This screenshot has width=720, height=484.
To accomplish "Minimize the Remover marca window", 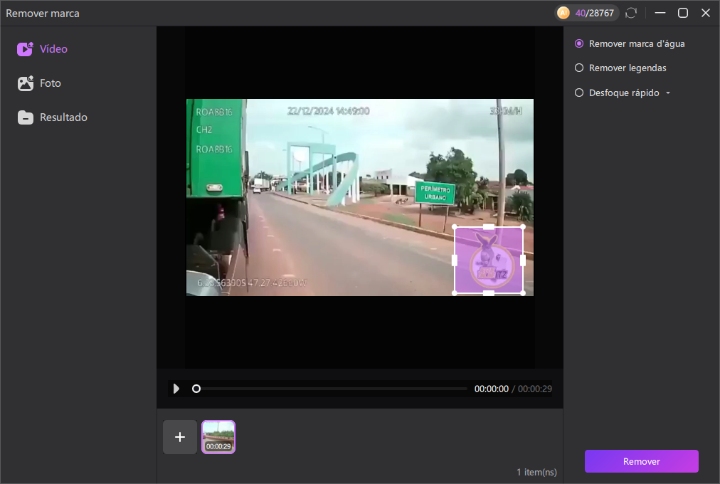I will click(x=660, y=13).
